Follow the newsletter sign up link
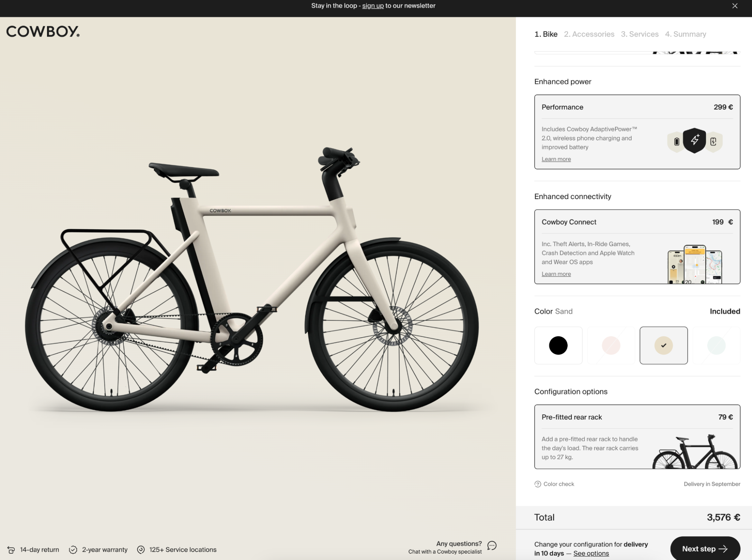Viewport: 752px width, 560px height. 373,6
